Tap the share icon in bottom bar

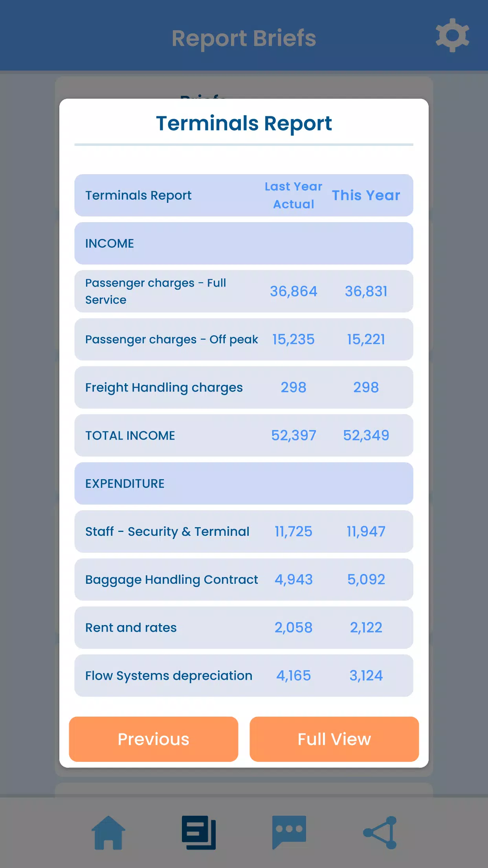(380, 833)
